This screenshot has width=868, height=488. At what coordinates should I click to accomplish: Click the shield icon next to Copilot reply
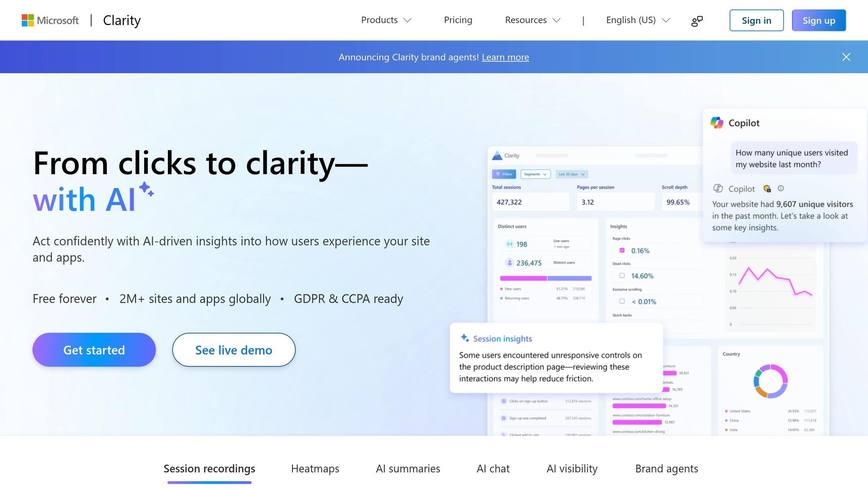click(767, 189)
